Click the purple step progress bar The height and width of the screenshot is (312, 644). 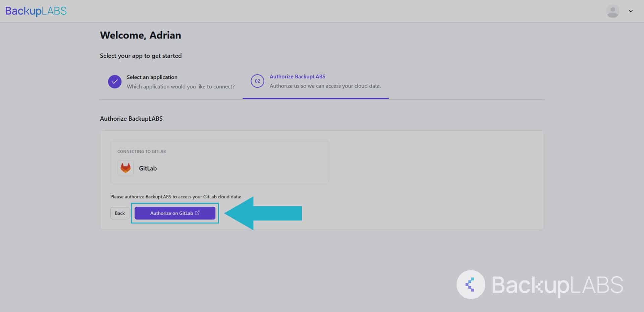315,99
